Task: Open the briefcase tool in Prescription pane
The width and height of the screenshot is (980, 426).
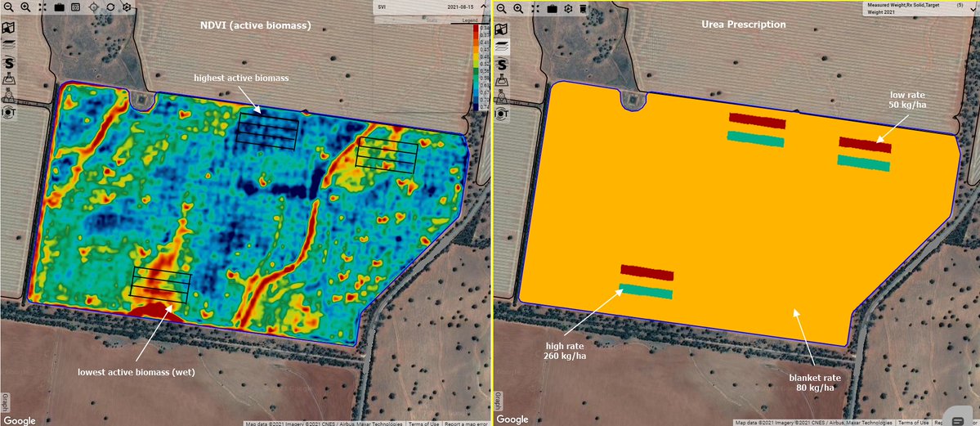Action: 552,8
